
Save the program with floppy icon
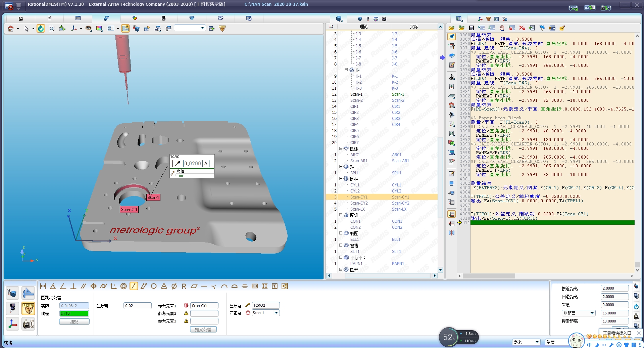tap(472, 28)
